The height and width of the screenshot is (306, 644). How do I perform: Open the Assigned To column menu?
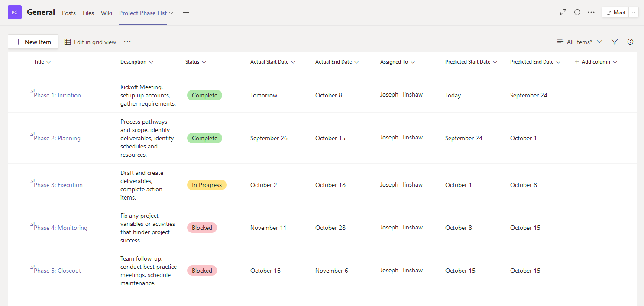tap(398, 62)
